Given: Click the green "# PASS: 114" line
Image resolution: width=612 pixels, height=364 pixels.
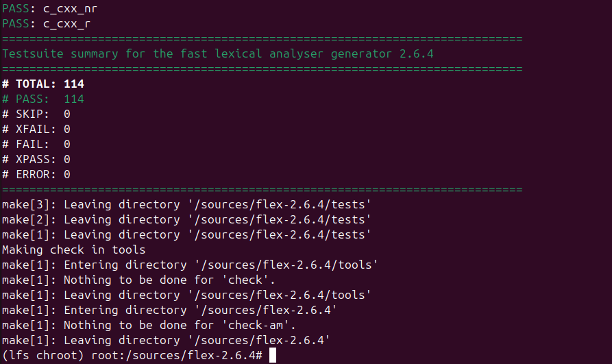Looking at the screenshot, I should (x=43, y=99).
